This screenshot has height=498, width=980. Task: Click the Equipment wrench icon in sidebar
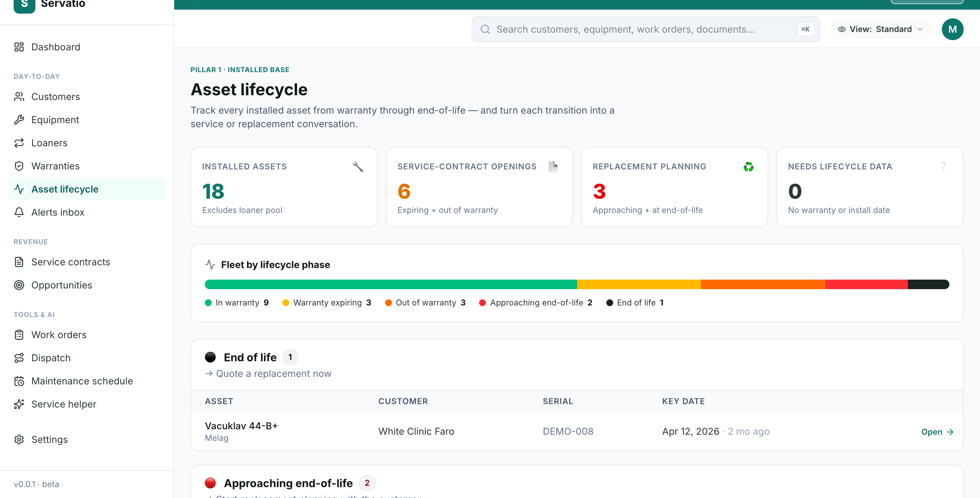19,120
